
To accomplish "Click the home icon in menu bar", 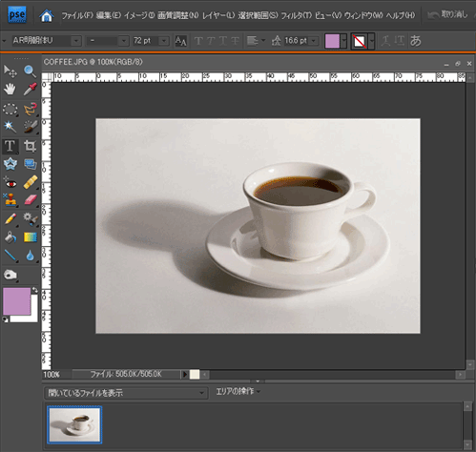I will tap(47, 15).
